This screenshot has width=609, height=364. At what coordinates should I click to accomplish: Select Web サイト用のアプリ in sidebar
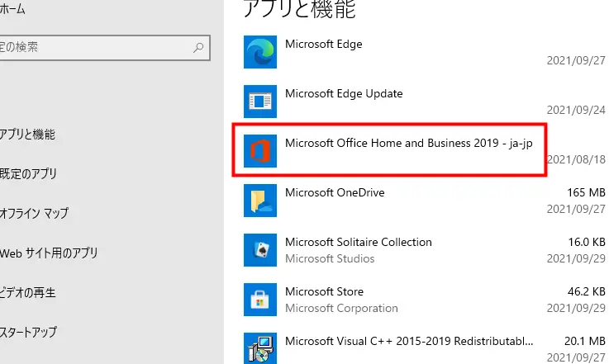(x=48, y=253)
